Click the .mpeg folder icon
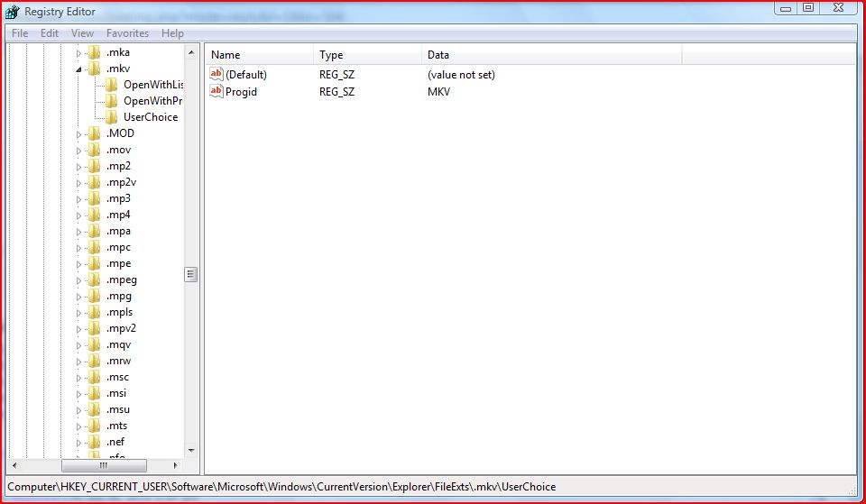The image size is (866, 504). point(95,279)
